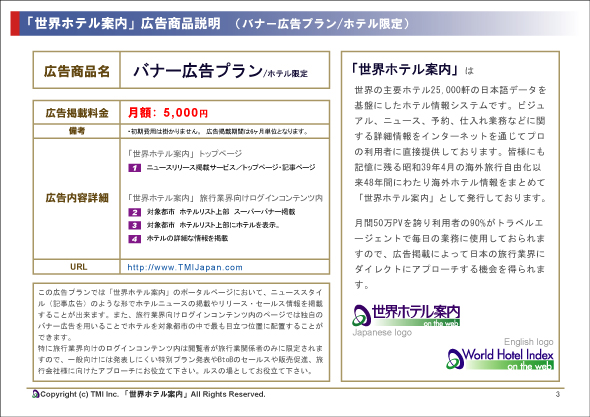This screenshot has height=417, width=590.
Task: Click the slide title 広告商品説明 in the header bar
Action: [181, 23]
